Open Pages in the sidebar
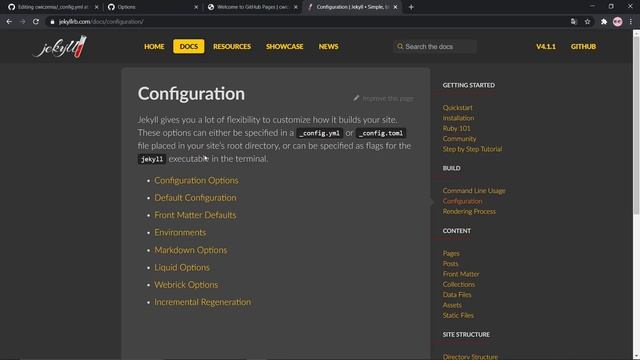 451,253
